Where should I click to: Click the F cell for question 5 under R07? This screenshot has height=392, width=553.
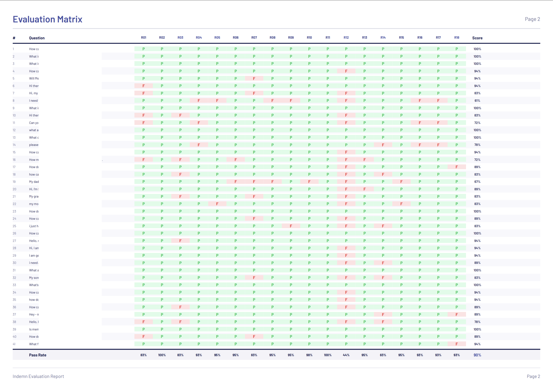pos(254,78)
